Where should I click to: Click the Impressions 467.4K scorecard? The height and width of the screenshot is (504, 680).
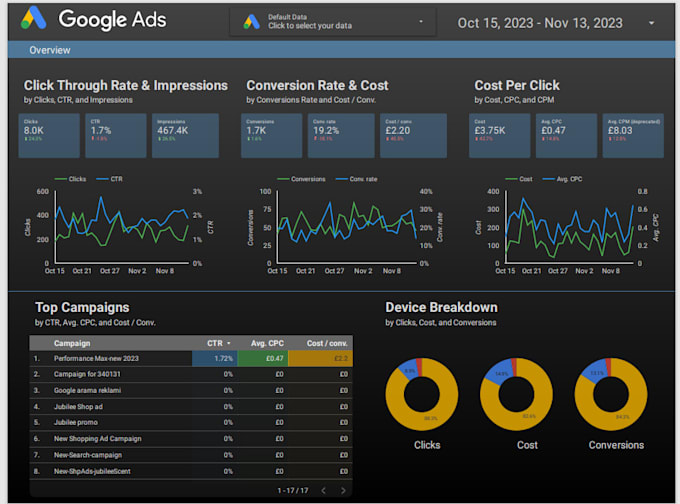click(185, 136)
